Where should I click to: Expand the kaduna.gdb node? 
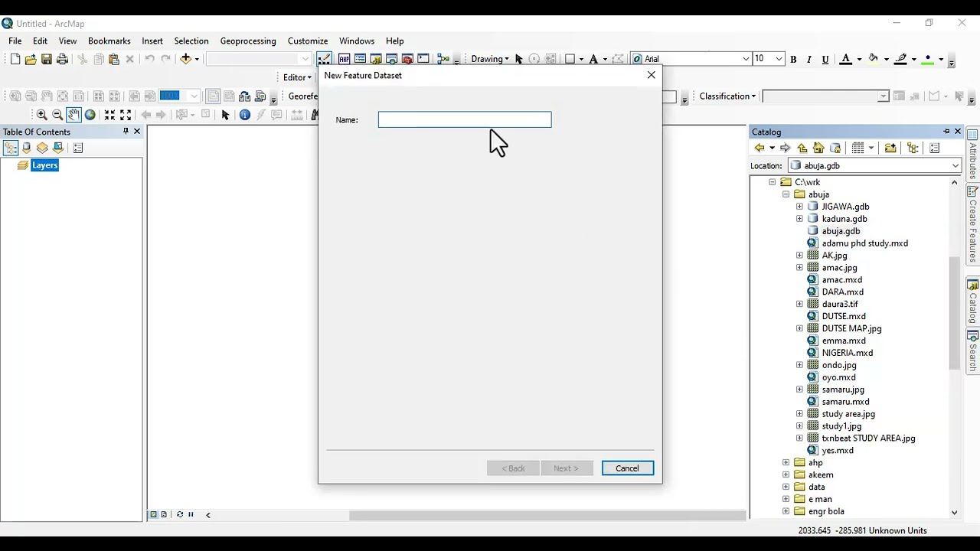tap(799, 219)
